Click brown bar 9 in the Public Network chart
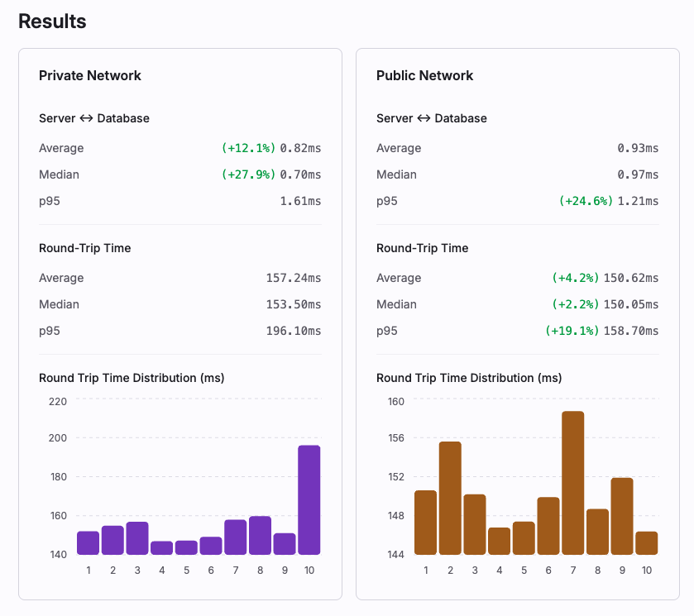 point(622,516)
